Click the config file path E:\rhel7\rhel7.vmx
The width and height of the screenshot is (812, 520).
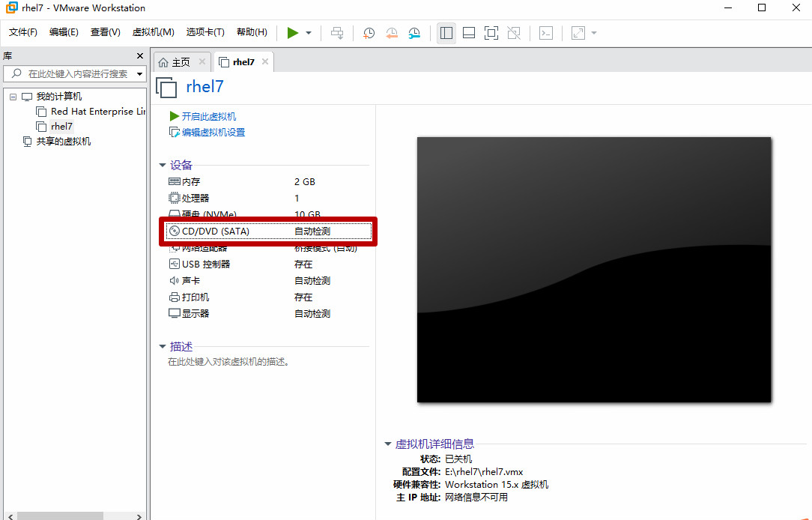(x=484, y=472)
